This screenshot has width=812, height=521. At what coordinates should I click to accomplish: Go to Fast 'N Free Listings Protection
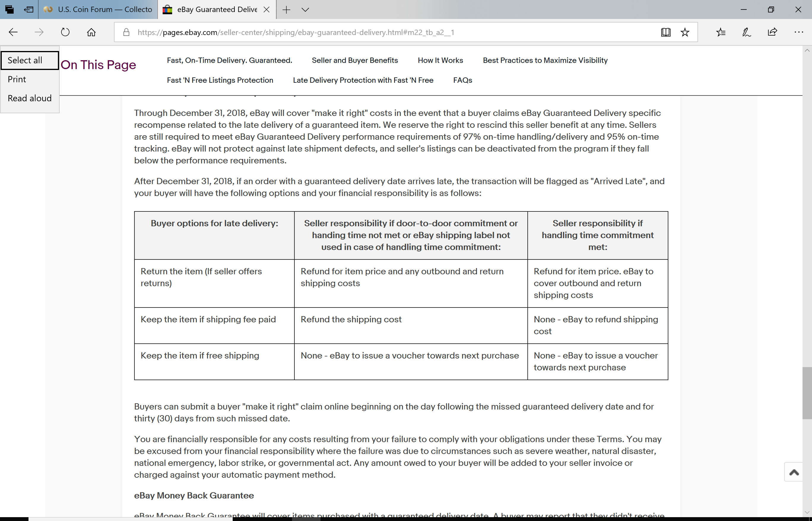(220, 80)
